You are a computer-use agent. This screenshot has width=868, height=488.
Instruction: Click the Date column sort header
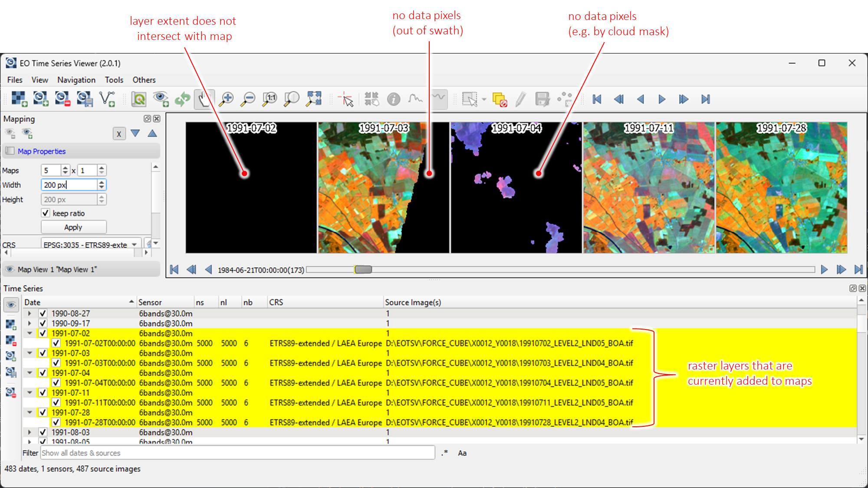click(79, 302)
